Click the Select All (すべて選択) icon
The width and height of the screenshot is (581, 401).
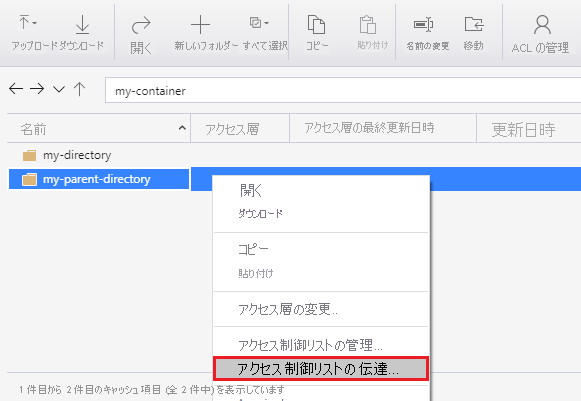click(255, 23)
